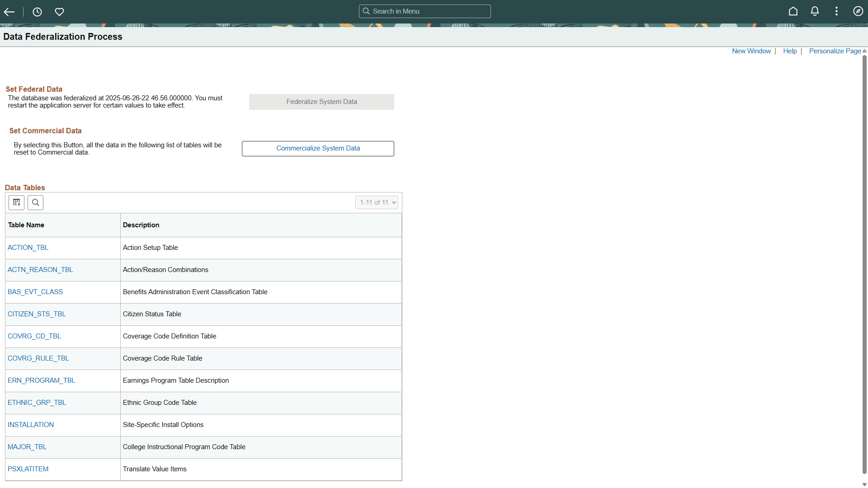Click 'Citizen Status Table' description cell
This screenshot has width=868, height=488.
(261, 314)
